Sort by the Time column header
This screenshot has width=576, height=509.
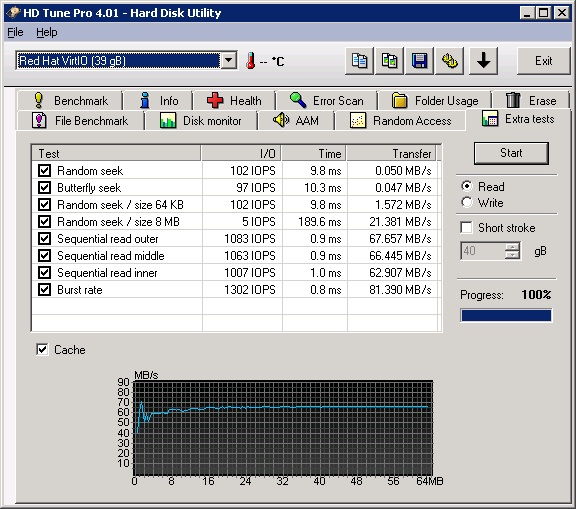tap(314, 153)
